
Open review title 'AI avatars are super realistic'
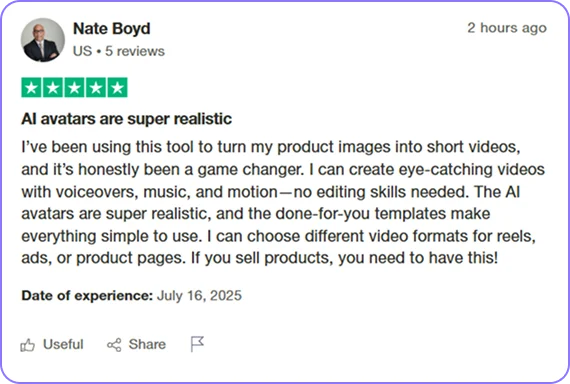coord(127,119)
